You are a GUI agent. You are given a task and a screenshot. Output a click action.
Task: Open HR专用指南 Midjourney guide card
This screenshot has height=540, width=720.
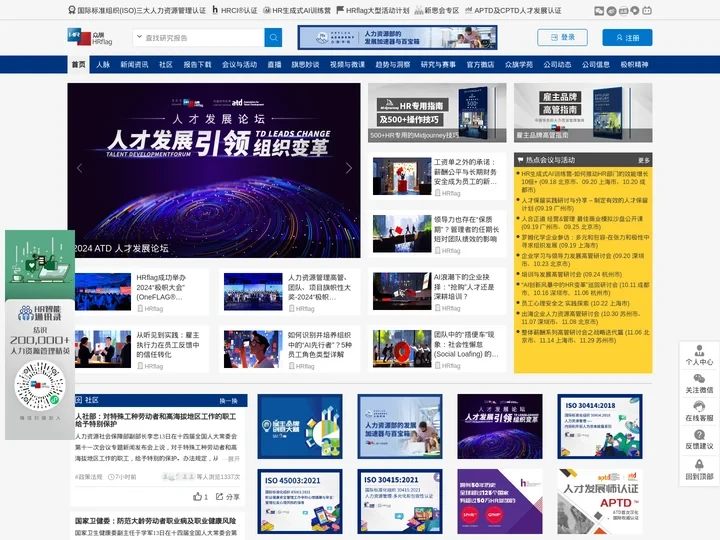(x=437, y=112)
